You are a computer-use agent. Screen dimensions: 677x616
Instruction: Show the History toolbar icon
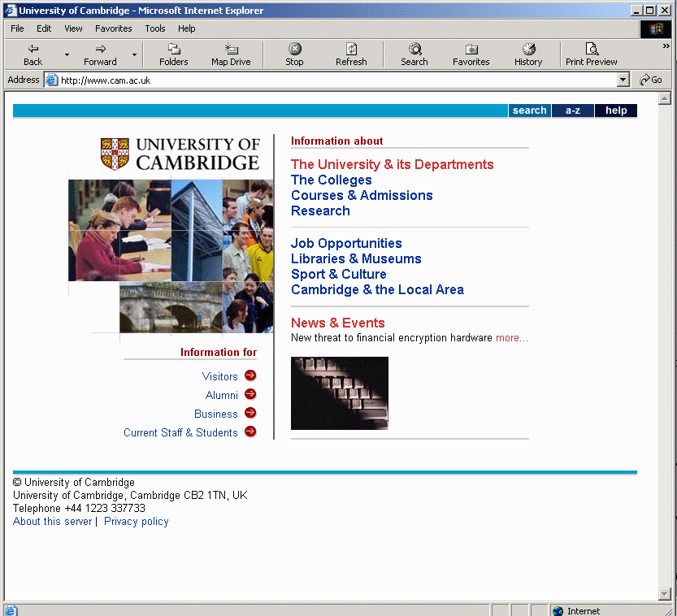click(x=528, y=49)
